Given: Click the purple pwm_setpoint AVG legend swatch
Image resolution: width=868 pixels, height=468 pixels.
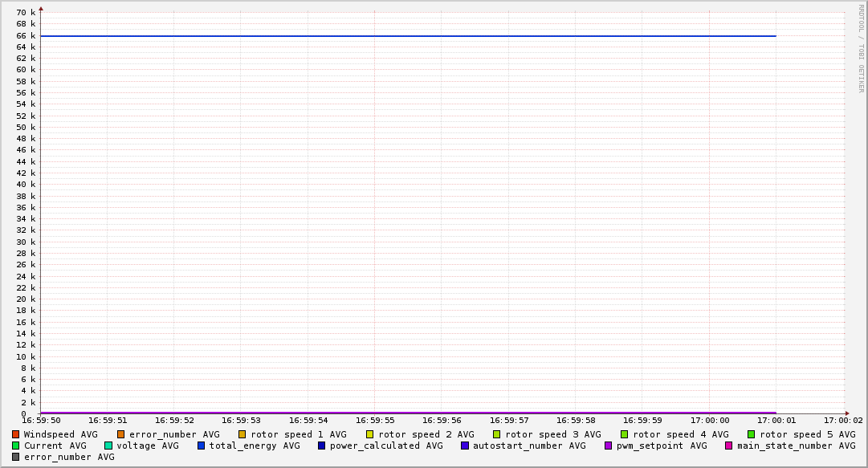Looking at the screenshot, I should [608, 446].
